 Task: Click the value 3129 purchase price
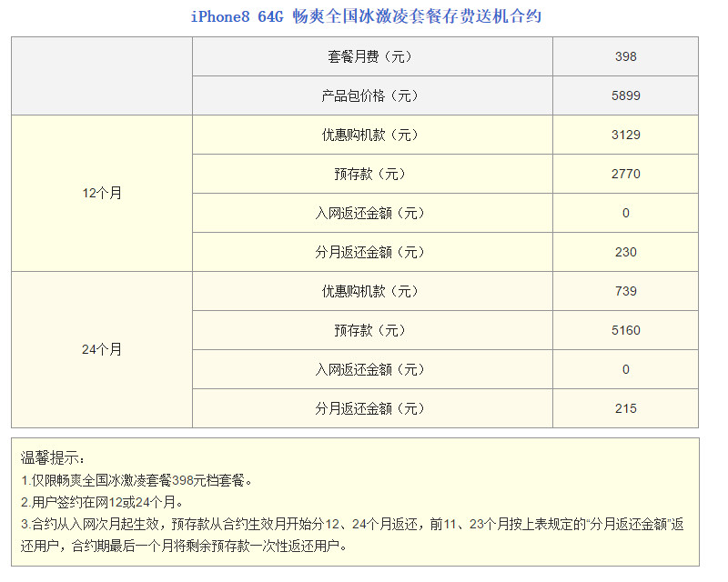(x=625, y=135)
